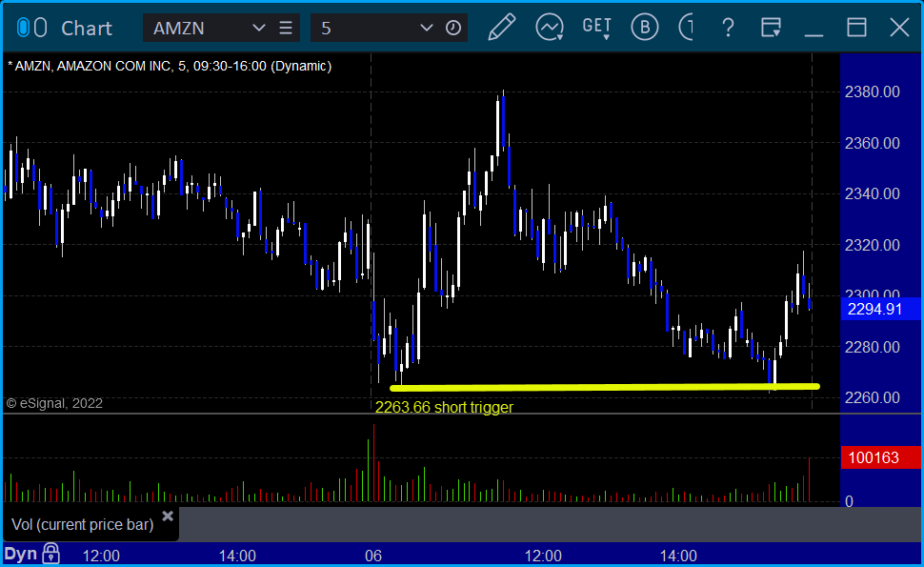Select the '2263.66 short trigger' annotation text

[444, 407]
